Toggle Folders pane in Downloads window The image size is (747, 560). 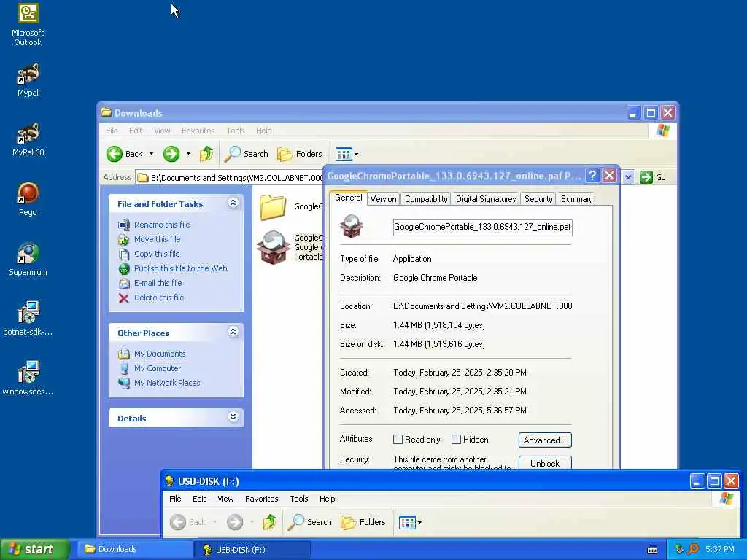tap(300, 154)
